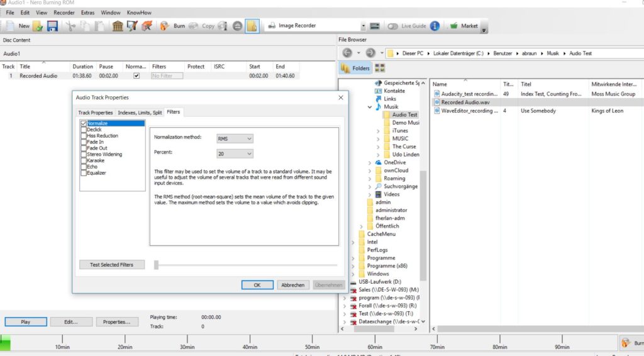Click the Play button

(x=25, y=322)
